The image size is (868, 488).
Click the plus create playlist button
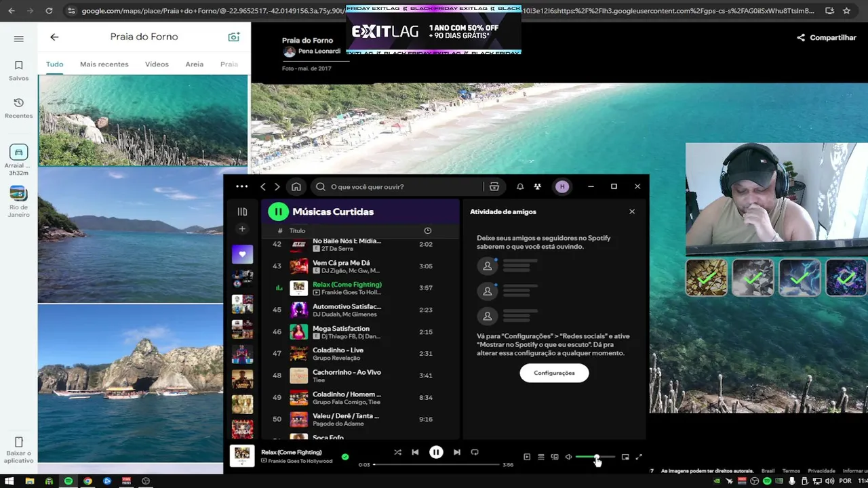242,229
